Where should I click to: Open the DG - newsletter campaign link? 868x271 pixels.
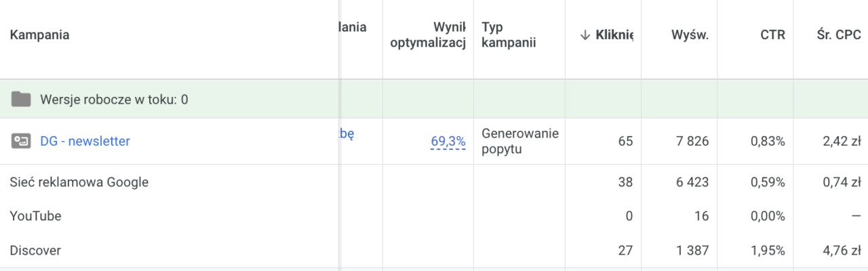tap(85, 141)
